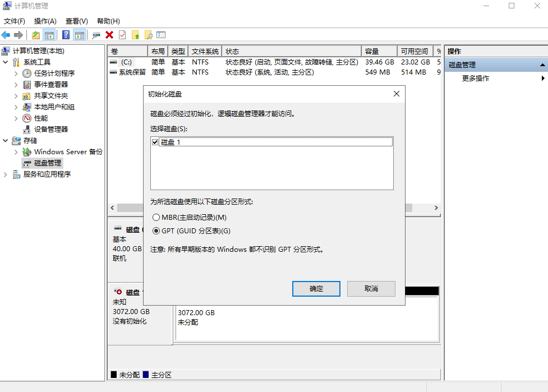
Task: Open the 查看(V) menu
Action: 76,21
